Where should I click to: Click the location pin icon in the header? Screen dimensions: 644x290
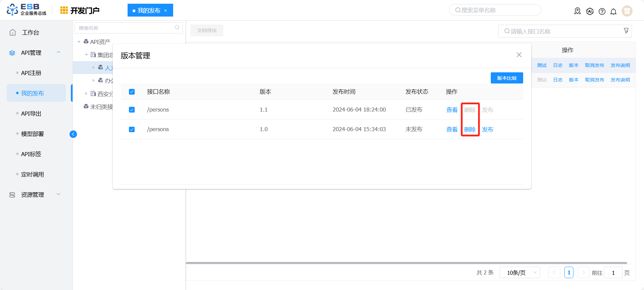[578, 11]
